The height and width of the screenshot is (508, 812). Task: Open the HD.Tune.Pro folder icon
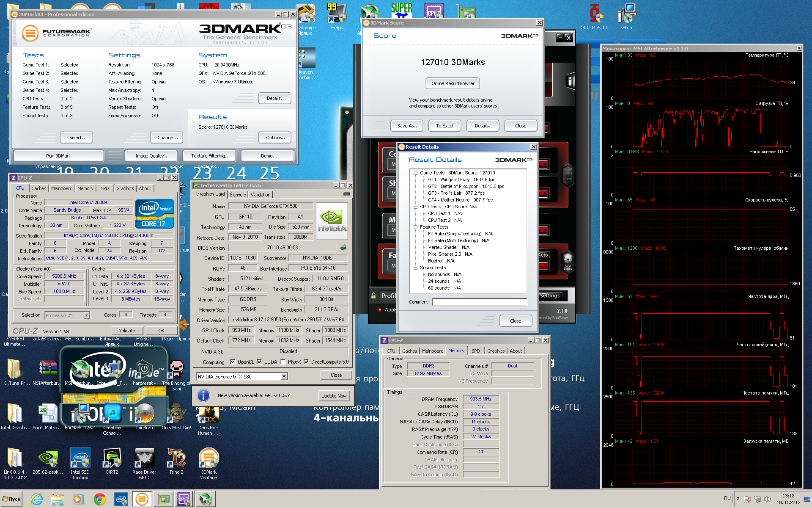(x=15, y=372)
